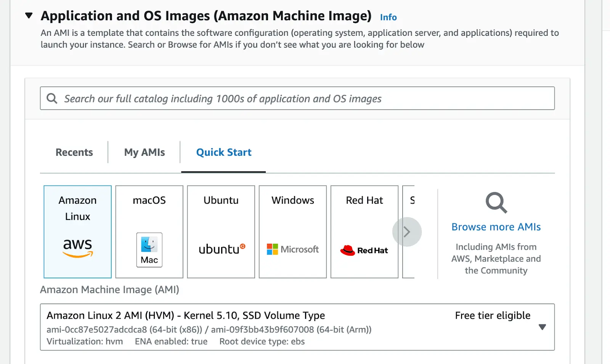Click the 'Free tier eligible' label
The width and height of the screenshot is (610, 364).
click(x=493, y=316)
